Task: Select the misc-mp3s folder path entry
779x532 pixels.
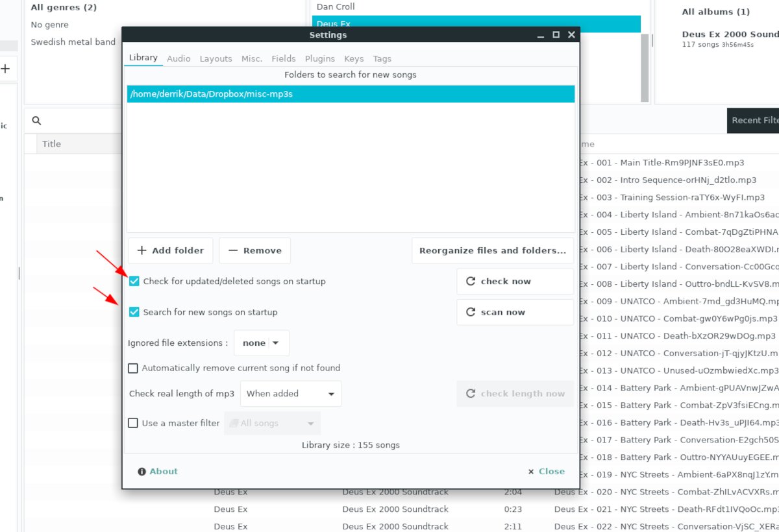Action: click(x=351, y=94)
